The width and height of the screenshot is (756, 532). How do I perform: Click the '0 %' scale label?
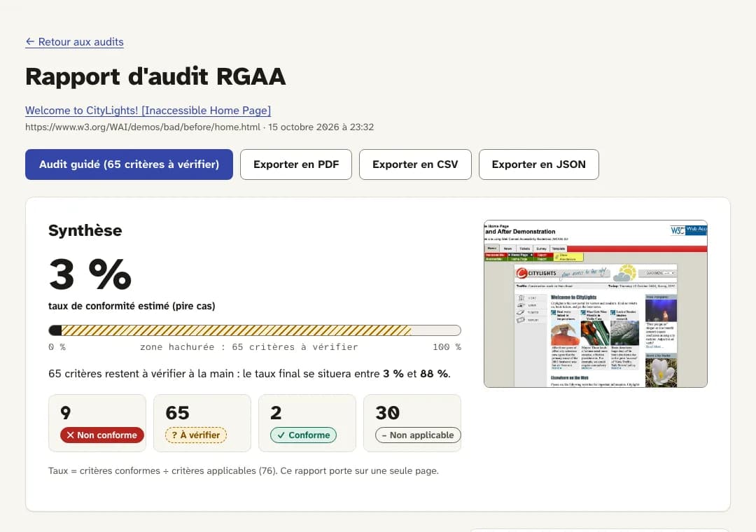click(57, 346)
